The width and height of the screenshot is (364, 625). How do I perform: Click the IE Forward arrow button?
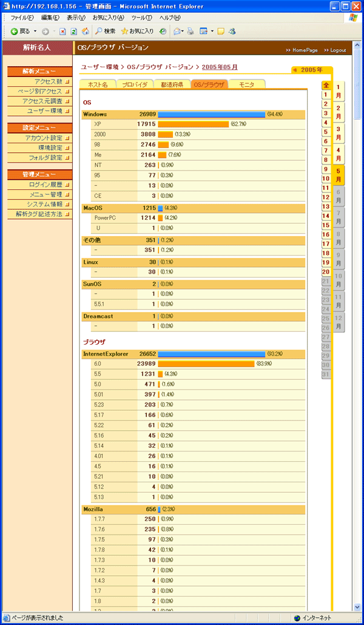point(45,31)
